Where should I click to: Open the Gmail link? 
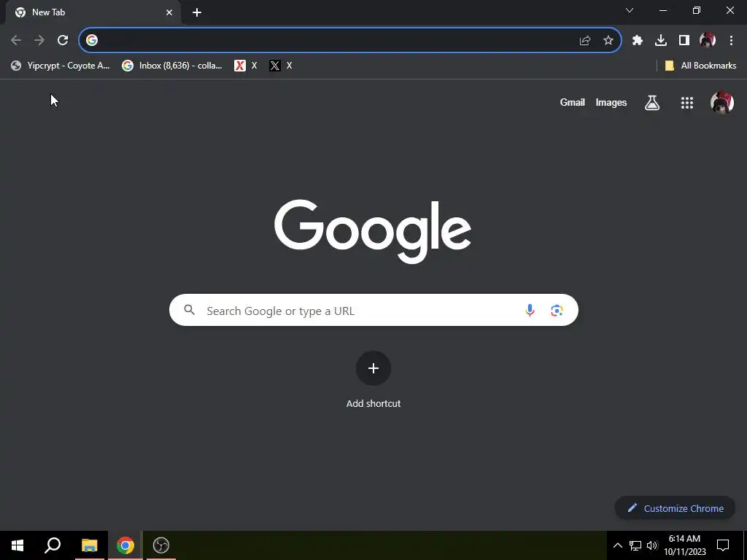tap(572, 102)
